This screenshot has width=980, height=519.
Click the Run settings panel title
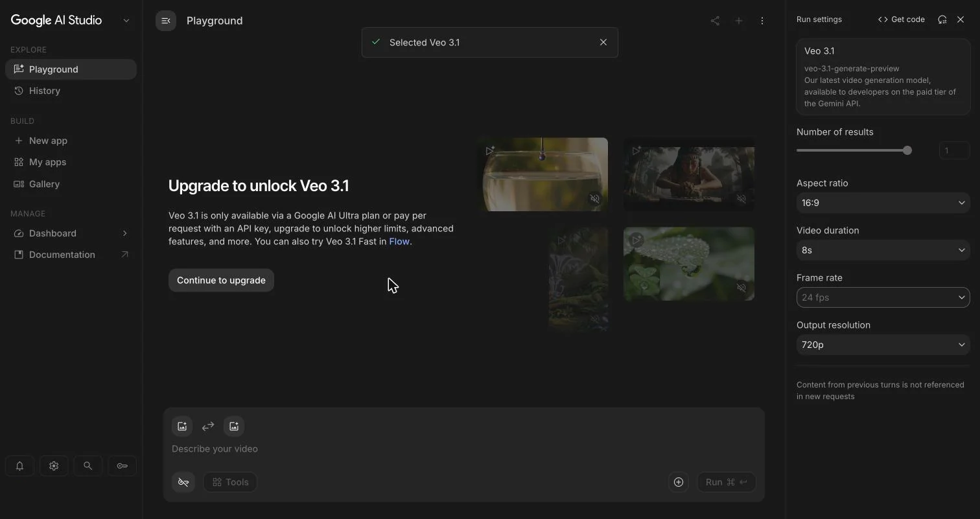(819, 19)
